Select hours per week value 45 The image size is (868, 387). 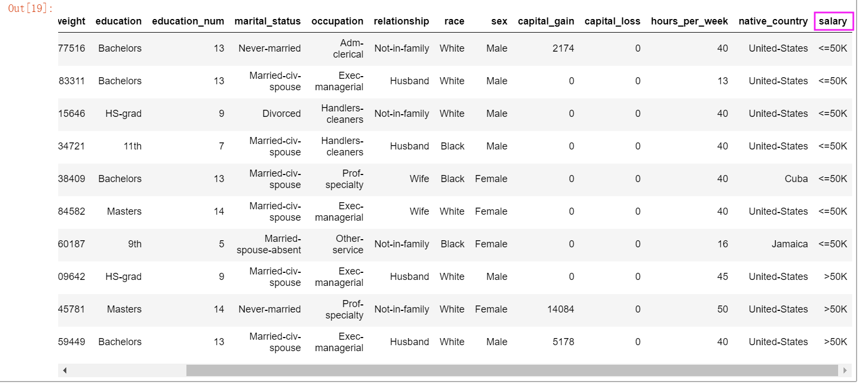tap(722, 277)
